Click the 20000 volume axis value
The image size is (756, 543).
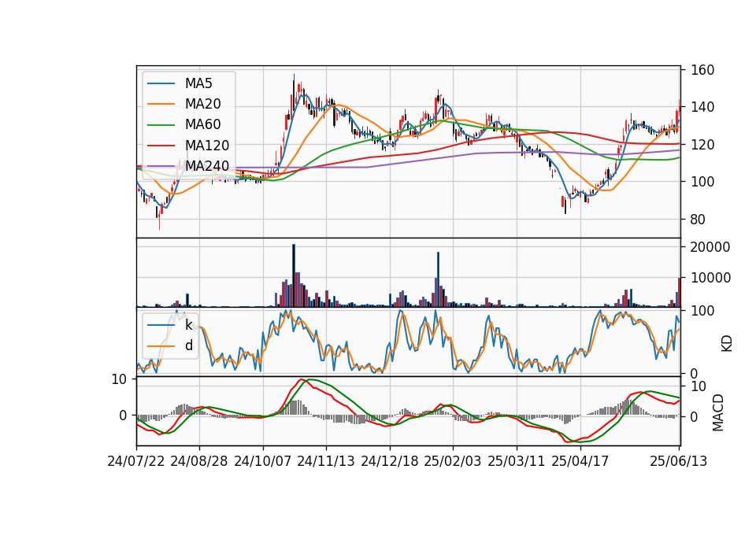click(710, 247)
